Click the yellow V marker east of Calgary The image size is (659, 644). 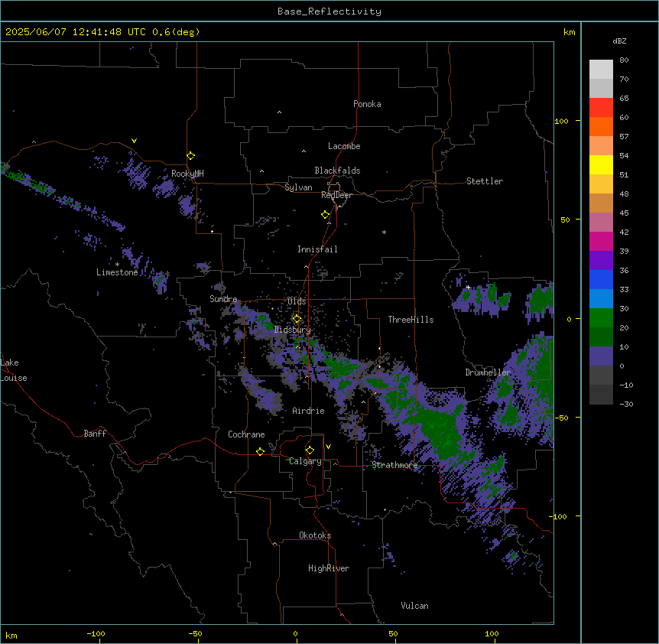[328, 447]
